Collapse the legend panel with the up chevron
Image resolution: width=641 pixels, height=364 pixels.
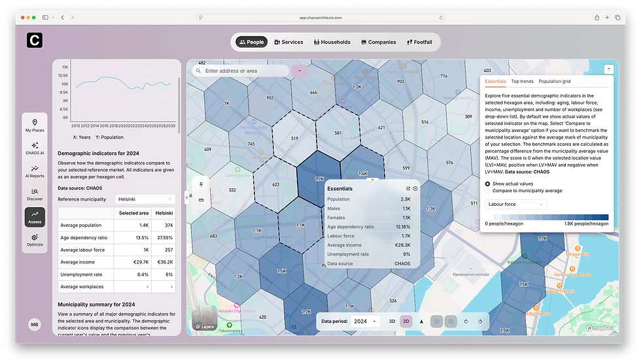click(609, 69)
